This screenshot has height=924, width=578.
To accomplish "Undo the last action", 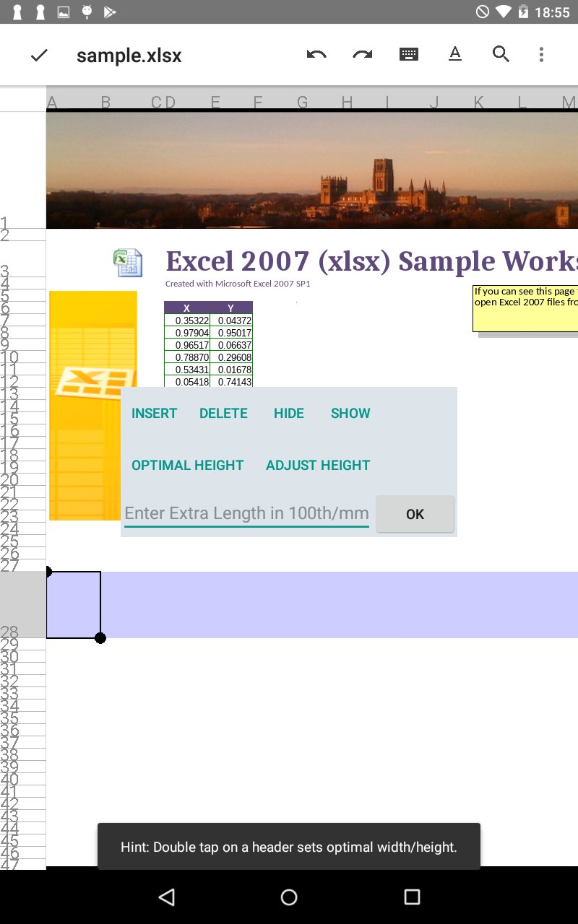I will pyautogui.click(x=316, y=54).
